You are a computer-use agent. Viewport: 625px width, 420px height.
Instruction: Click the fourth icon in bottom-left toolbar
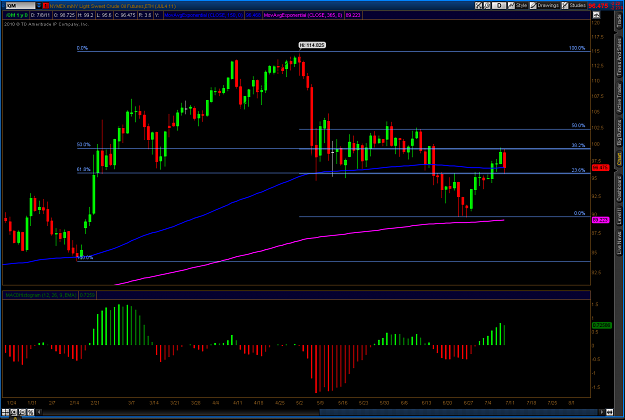[30, 412]
